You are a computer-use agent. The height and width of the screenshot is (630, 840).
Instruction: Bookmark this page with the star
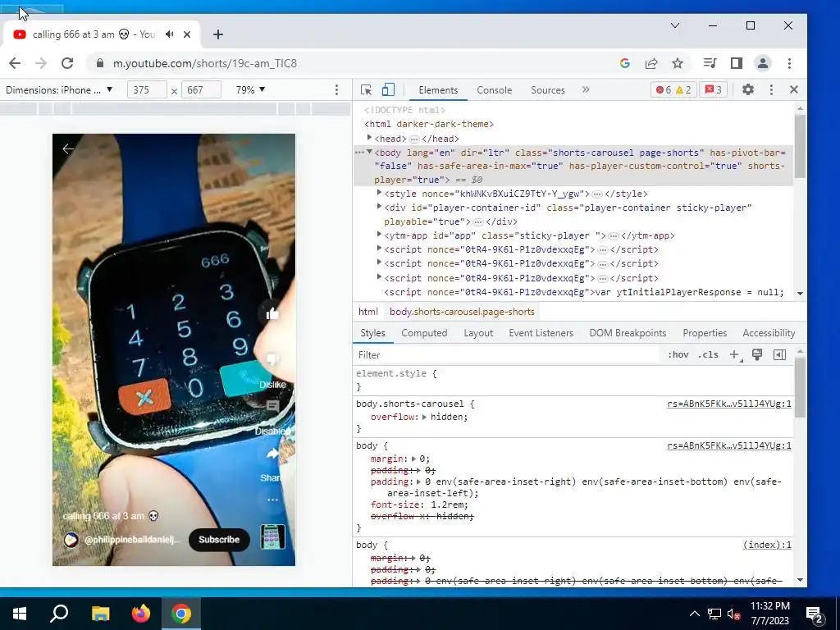pyautogui.click(x=678, y=63)
